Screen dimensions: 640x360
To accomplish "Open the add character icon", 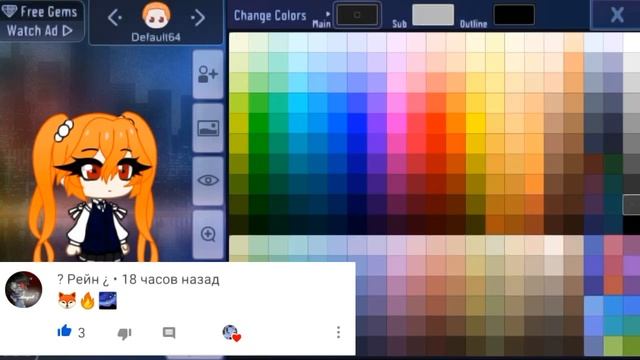I will (x=208, y=74).
